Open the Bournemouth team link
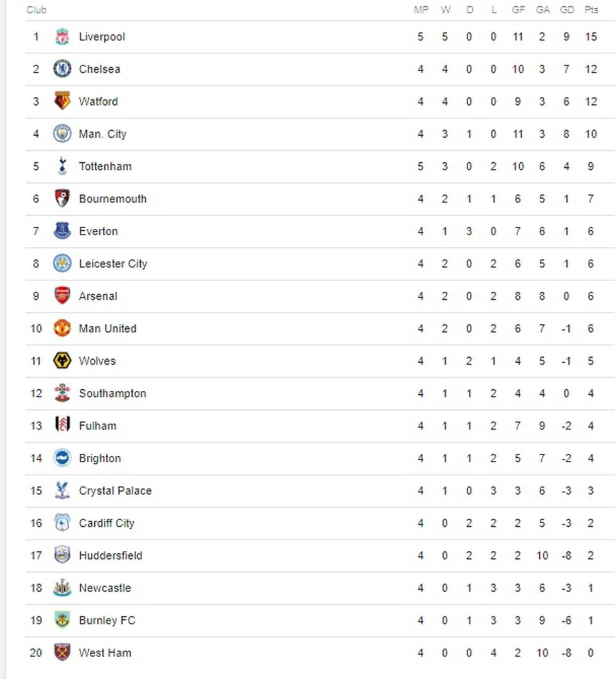 (x=113, y=199)
